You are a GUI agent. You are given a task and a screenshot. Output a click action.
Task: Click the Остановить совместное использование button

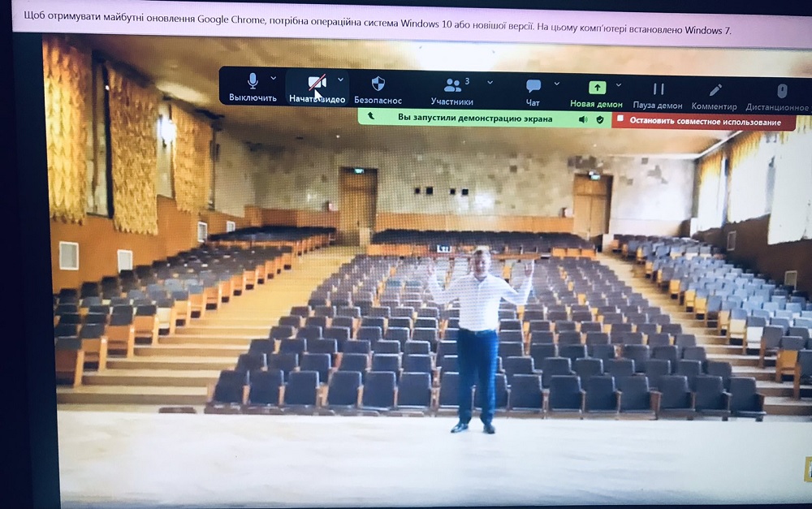pyautogui.click(x=704, y=122)
